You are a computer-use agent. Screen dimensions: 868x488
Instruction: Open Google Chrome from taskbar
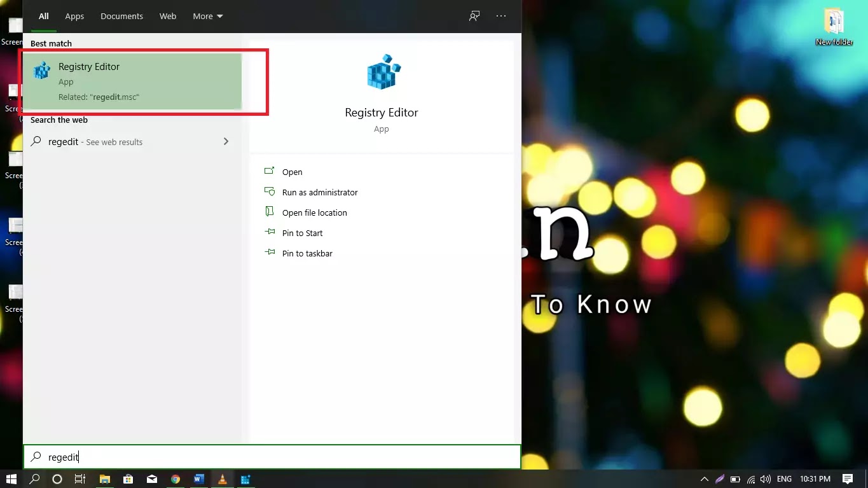(x=176, y=479)
